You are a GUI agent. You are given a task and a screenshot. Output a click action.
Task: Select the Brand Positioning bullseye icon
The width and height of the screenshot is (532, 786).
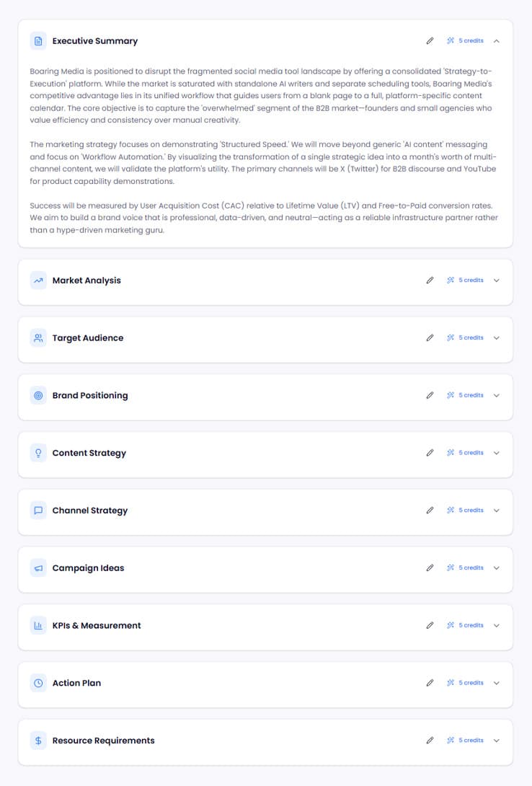tap(37, 395)
